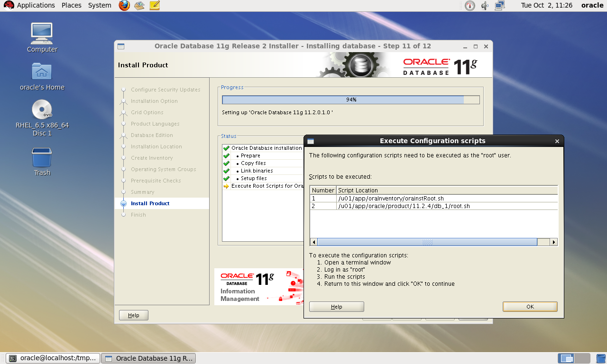Select the Install Product step in the sidebar
The image size is (607, 364).
click(150, 203)
